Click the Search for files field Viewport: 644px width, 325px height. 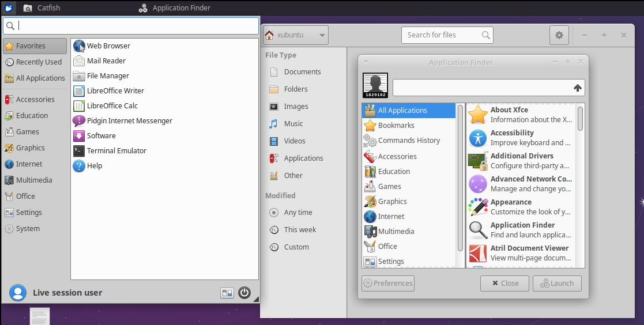441,35
